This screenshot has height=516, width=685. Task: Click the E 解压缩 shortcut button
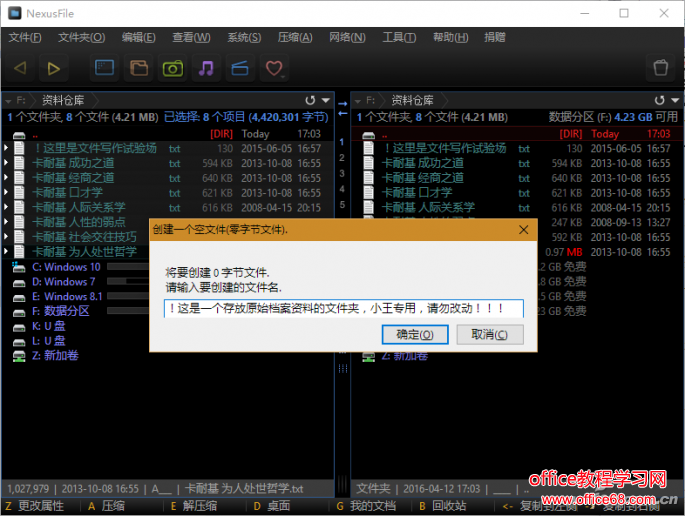tap(194, 506)
